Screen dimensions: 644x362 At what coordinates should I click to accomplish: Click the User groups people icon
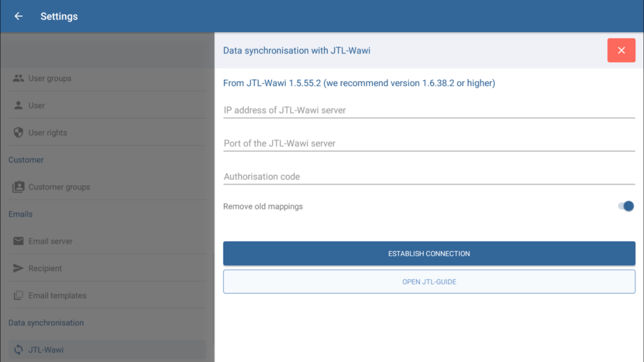coord(18,79)
